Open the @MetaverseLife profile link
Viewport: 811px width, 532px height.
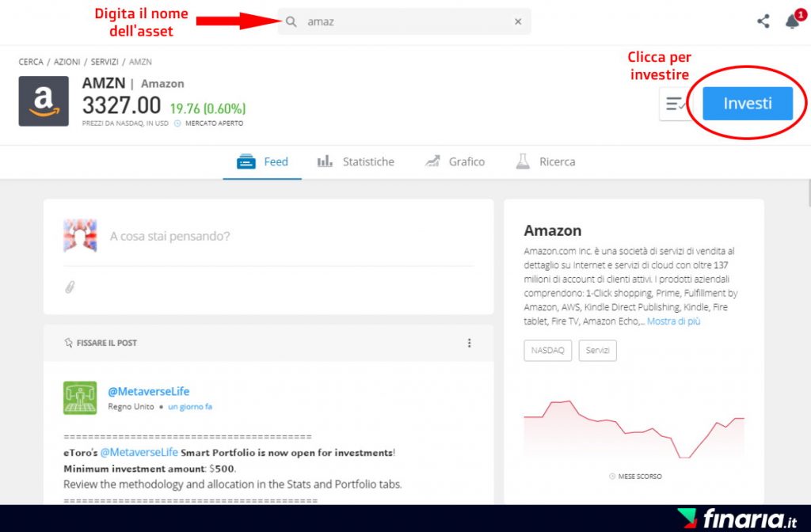(148, 391)
